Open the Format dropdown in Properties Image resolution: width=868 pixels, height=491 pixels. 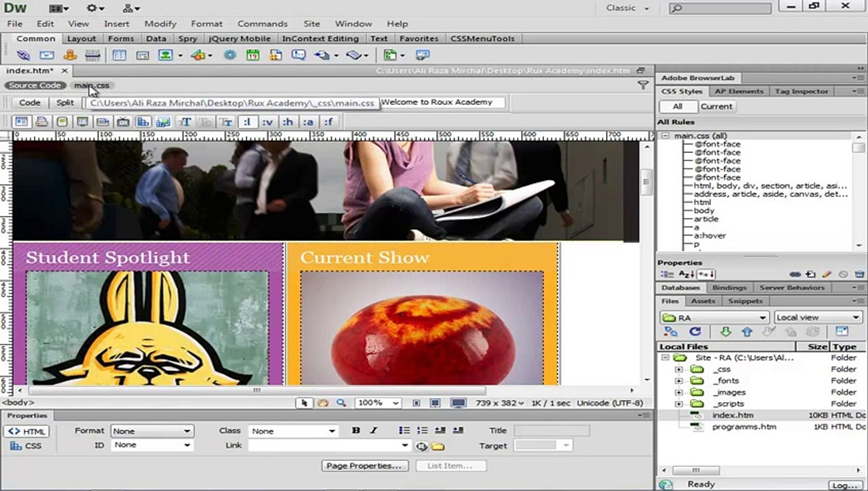[151, 431]
